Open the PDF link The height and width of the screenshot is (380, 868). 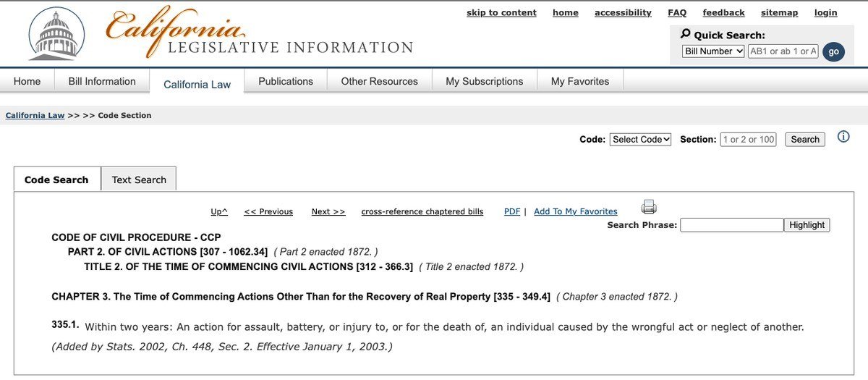(x=512, y=211)
